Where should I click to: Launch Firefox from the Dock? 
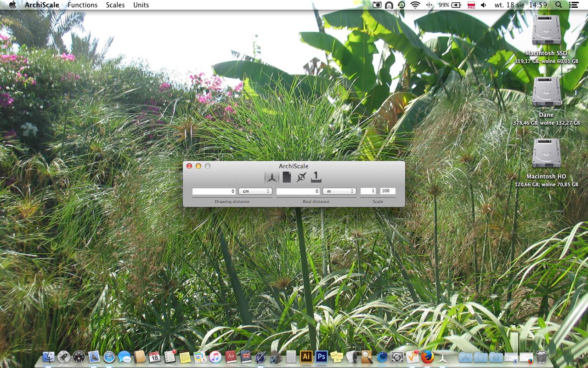click(x=428, y=357)
